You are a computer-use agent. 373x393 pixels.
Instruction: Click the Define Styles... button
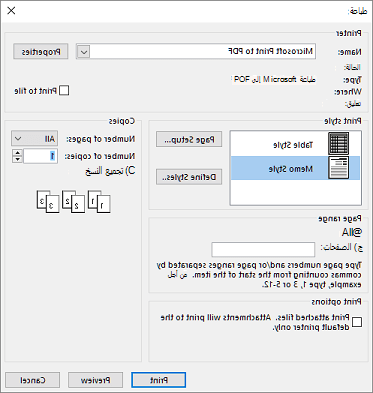coord(189,177)
